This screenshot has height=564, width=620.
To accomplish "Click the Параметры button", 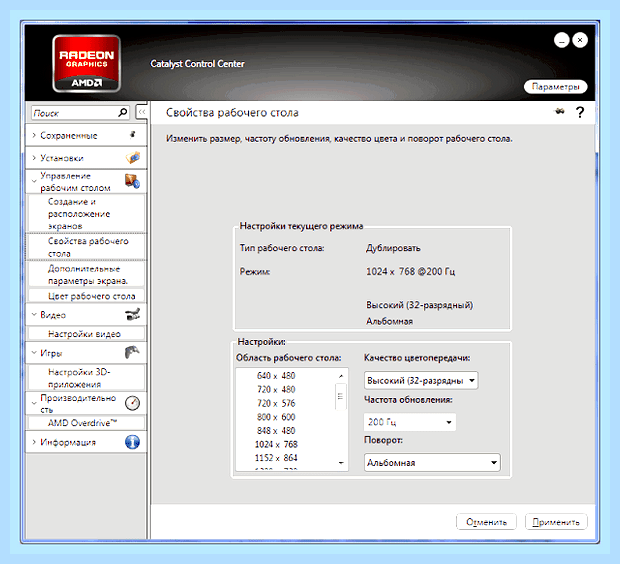I will tap(555, 87).
